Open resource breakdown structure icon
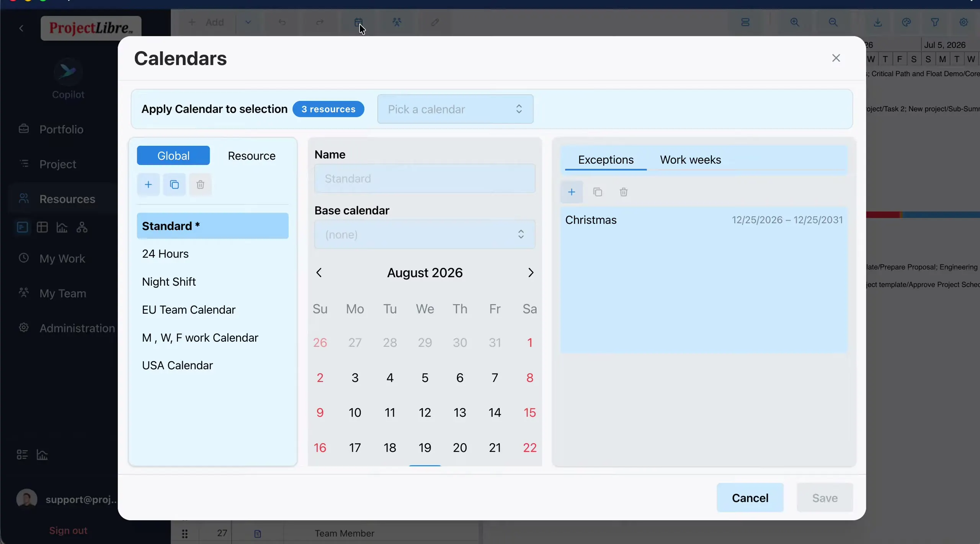 pyautogui.click(x=82, y=227)
